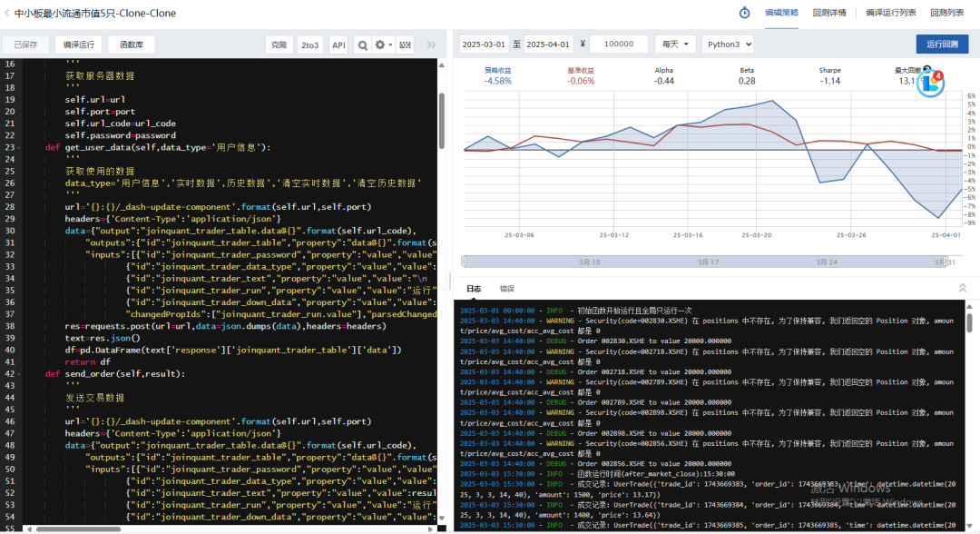Image resolution: width=980 pixels, height=534 pixels.
Task: Click the start date field 2025-03-01
Action: [x=484, y=44]
